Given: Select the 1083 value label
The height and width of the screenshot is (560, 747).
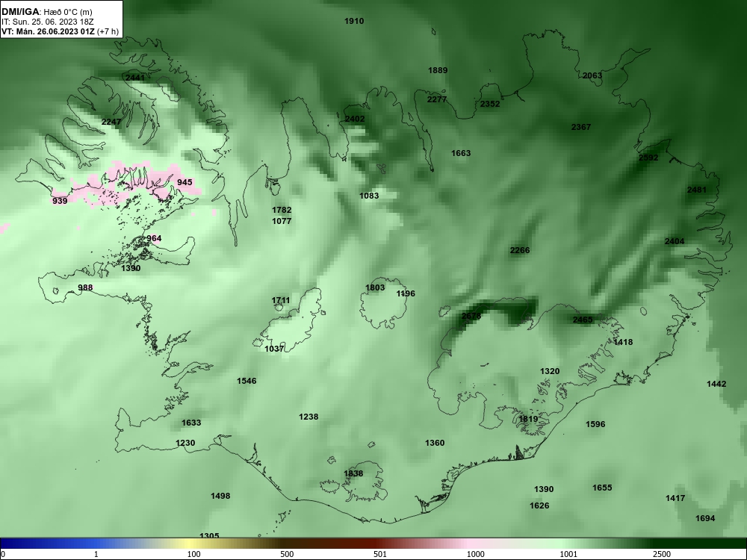Looking at the screenshot, I should [369, 196].
